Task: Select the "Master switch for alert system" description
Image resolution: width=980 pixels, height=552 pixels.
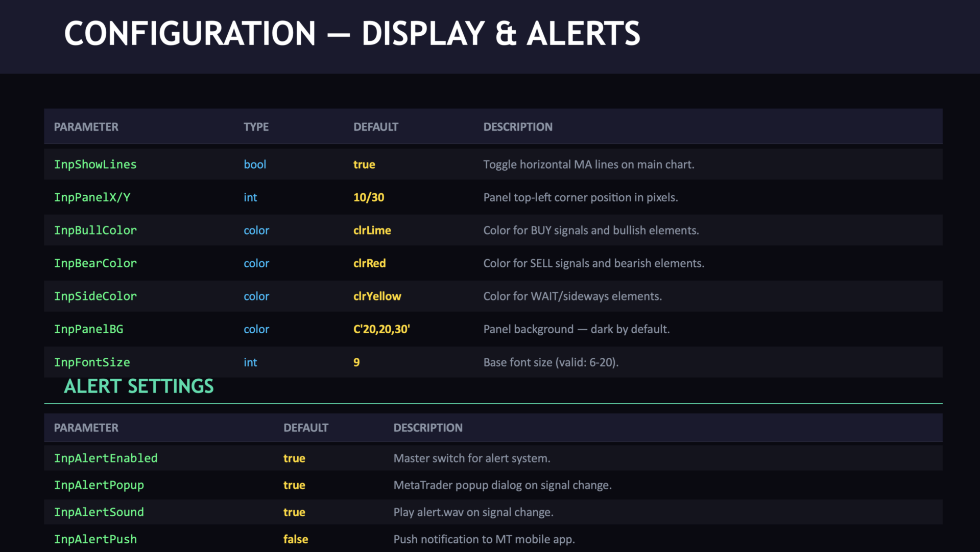Action: (x=471, y=458)
